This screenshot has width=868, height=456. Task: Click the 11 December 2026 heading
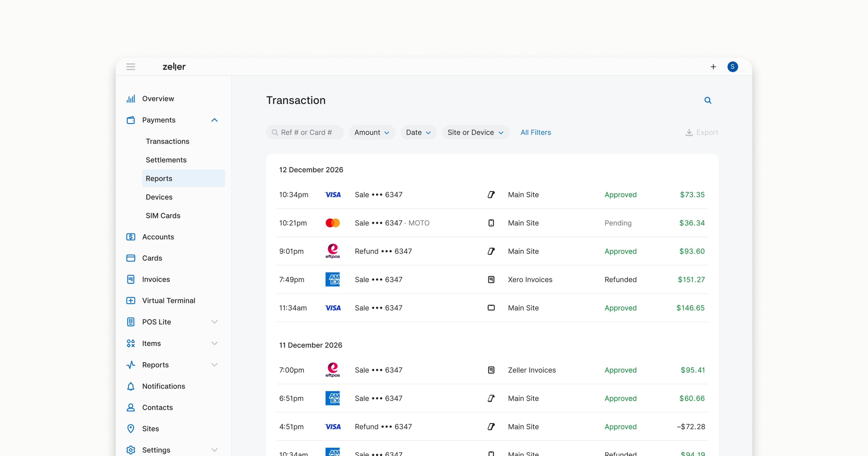pyautogui.click(x=310, y=345)
